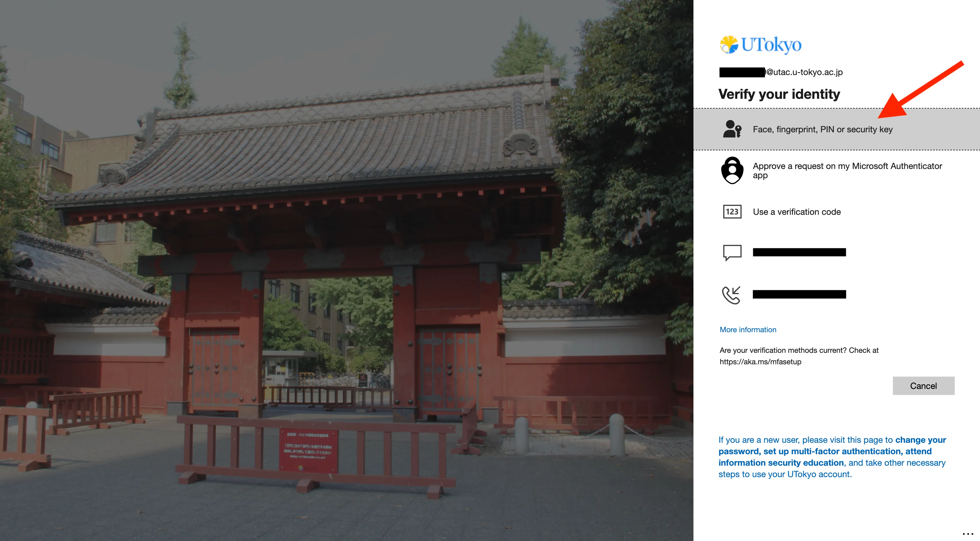Screen dimensions: 980x541
Task: Click the utac.u-tokyo.ac.jp account email text
Action: tap(804, 72)
